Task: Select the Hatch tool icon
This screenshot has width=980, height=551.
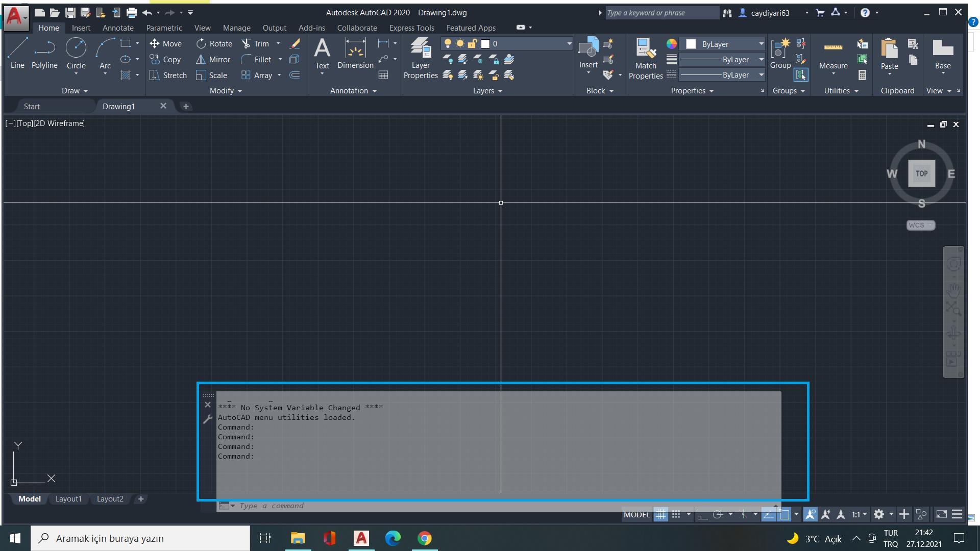Action: 126,76
